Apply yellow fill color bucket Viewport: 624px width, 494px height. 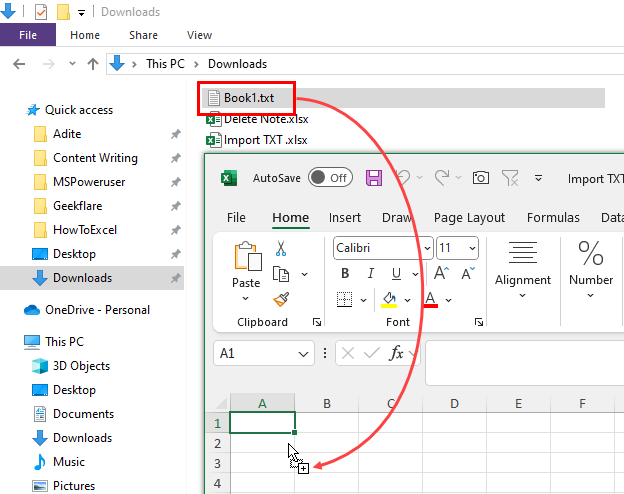389,299
